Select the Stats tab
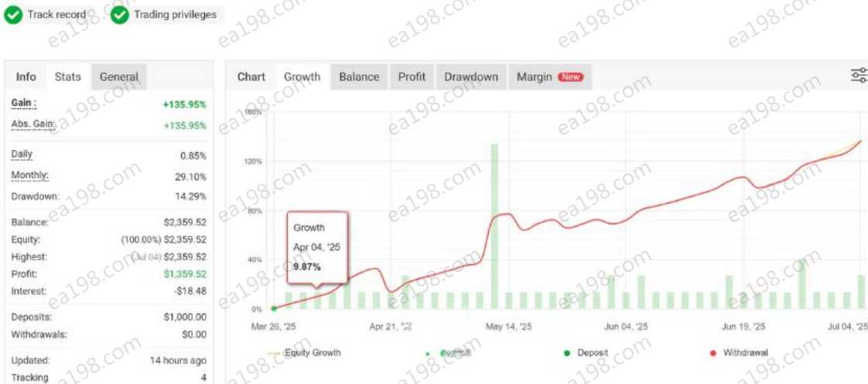This screenshot has height=384, width=868. 67,76
